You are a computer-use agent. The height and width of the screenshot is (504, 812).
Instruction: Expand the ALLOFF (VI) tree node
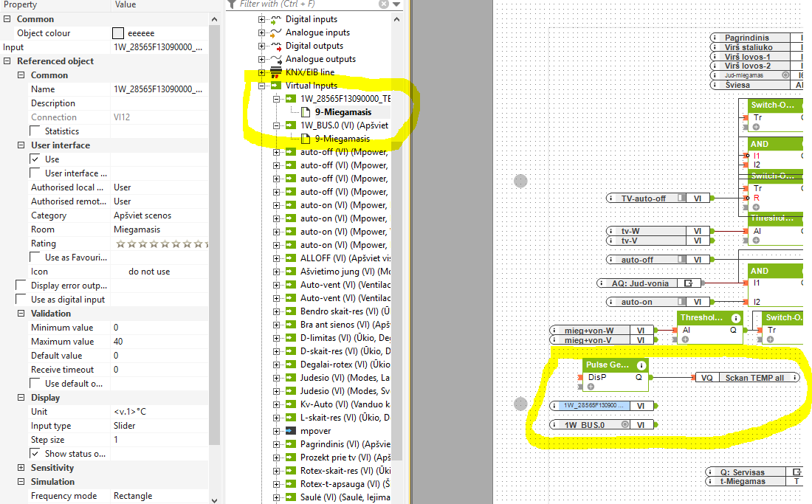[x=276, y=258]
